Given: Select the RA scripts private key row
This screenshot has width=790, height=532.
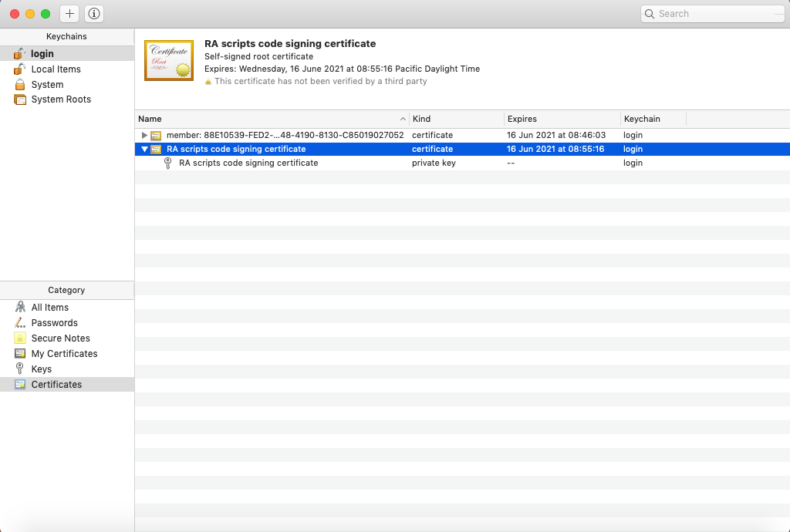Looking at the screenshot, I should pyautogui.click(x=248, y=163).
